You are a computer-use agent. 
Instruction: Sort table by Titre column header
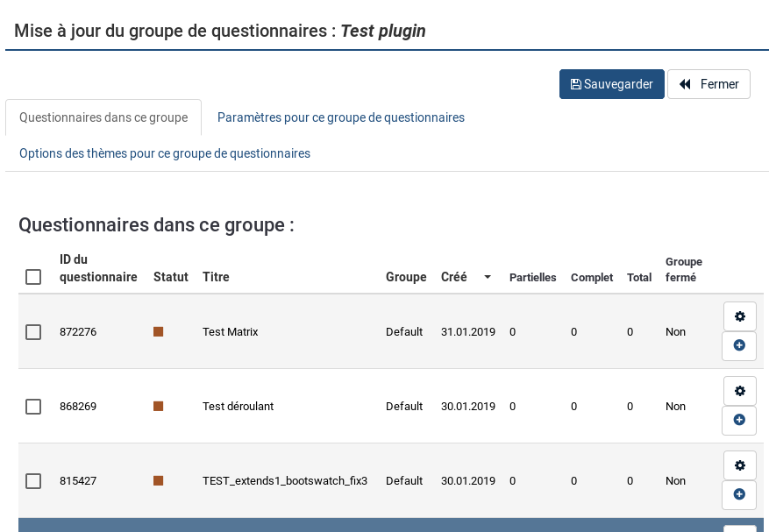[x=216, y=277]
